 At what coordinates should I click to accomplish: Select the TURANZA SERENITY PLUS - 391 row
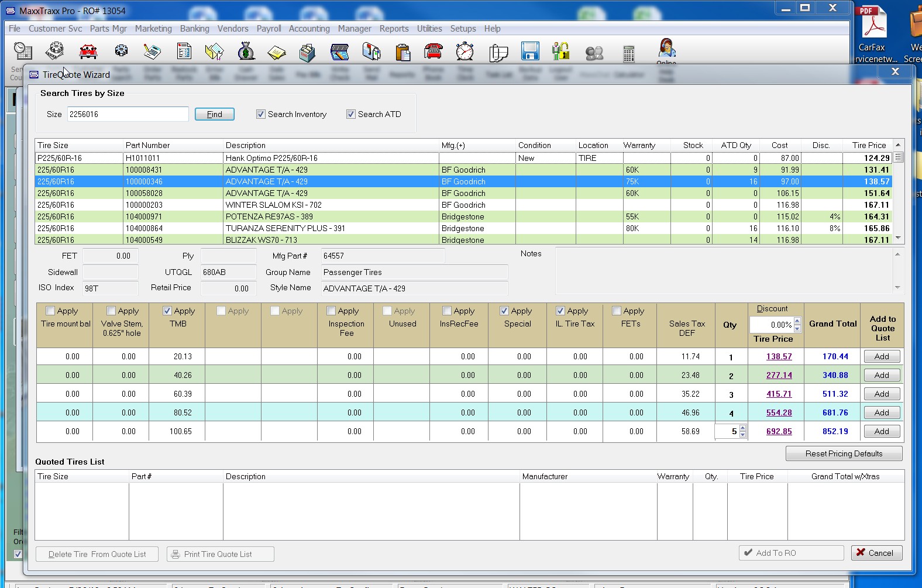click(x=463, y=228)
